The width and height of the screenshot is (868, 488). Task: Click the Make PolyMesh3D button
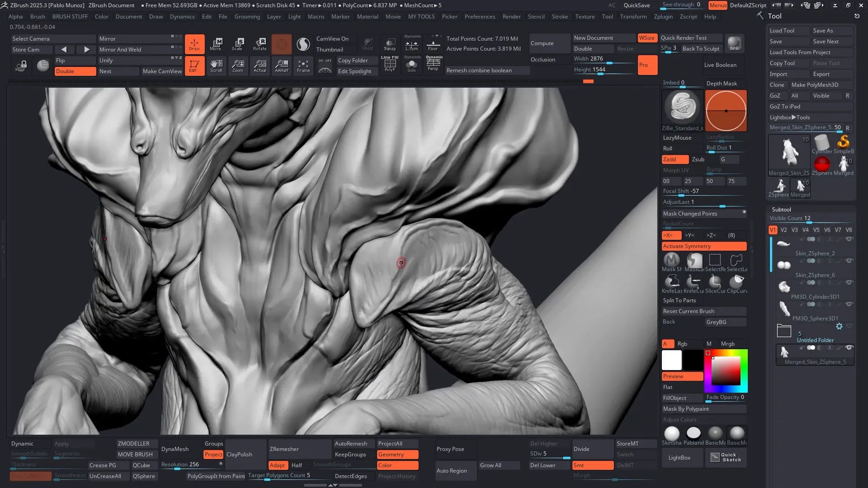click(x=815, y=85)
